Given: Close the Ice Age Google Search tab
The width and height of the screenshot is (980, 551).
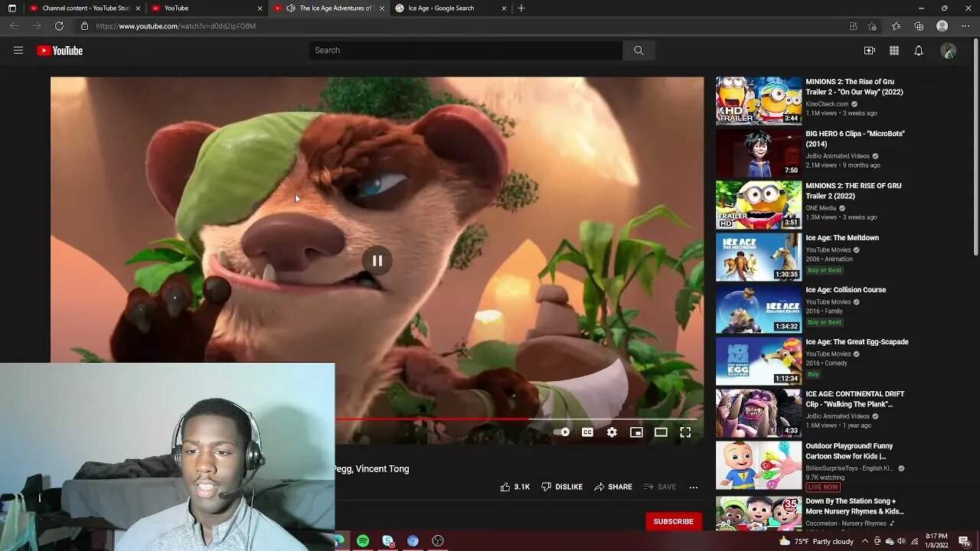Looking at the screenshot, I should pos(504,8).
